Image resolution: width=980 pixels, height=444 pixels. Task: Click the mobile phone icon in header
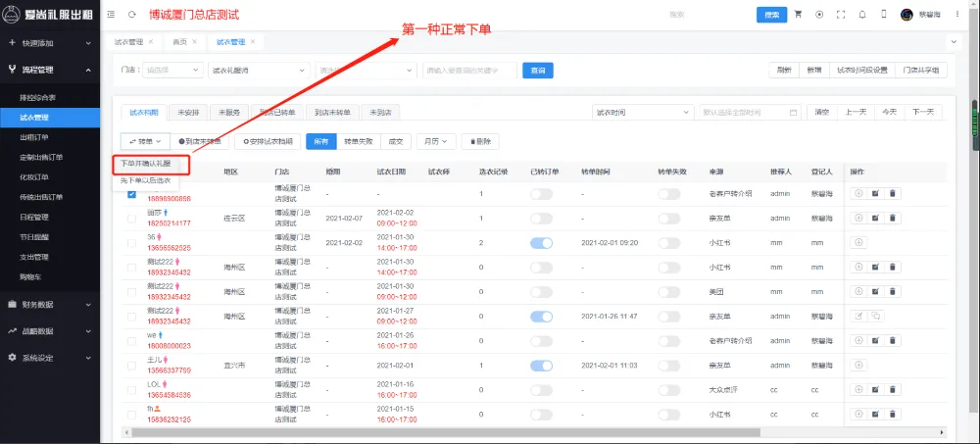(x=883, y=15)
